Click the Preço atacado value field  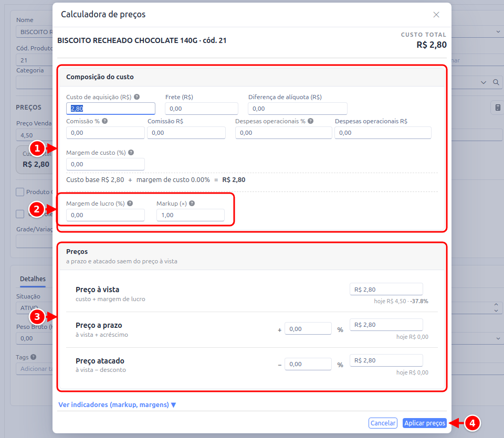tap(386, 360)
